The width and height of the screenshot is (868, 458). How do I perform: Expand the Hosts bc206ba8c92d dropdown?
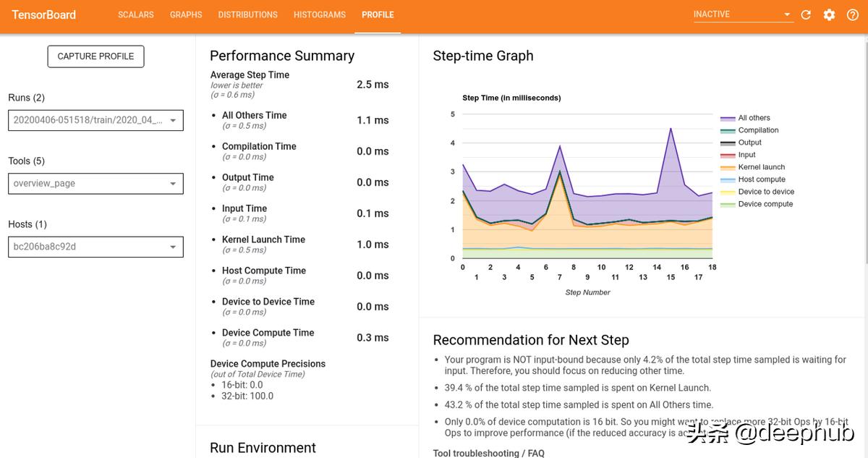pos(95,247)
